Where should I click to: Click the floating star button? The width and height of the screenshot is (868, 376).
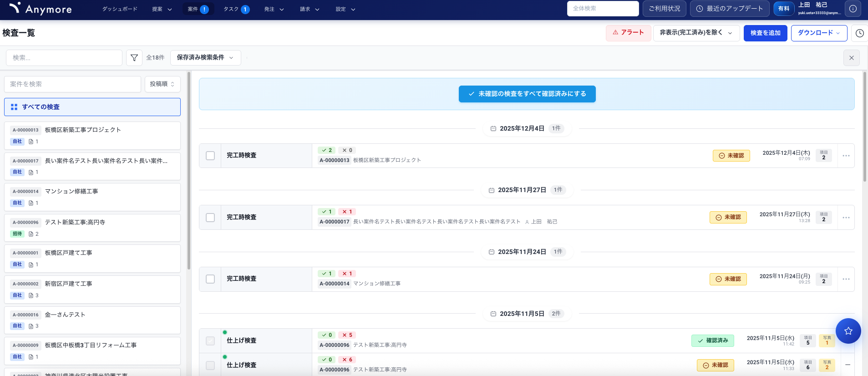[848, 331]
